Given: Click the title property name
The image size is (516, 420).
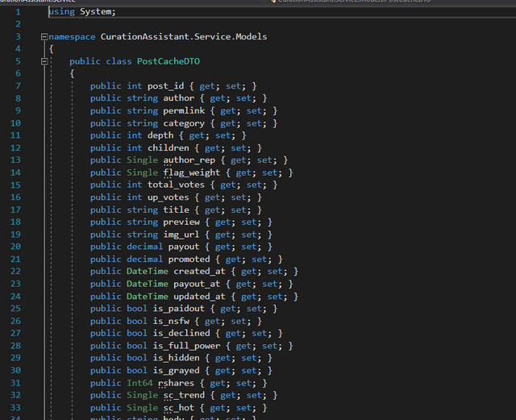Looking at the screenshot, I should click(x=176, y=210).
